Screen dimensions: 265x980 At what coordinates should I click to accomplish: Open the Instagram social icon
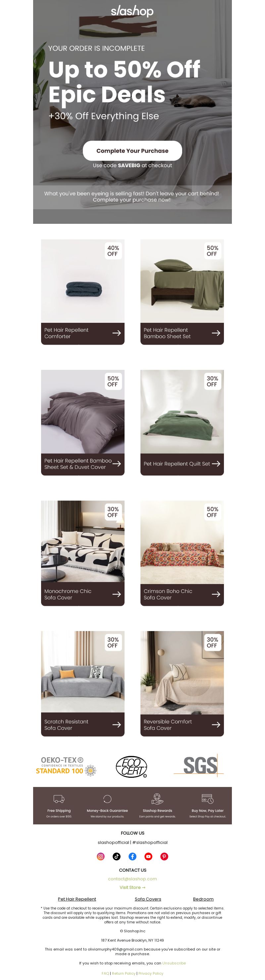[x=101, y=857]
